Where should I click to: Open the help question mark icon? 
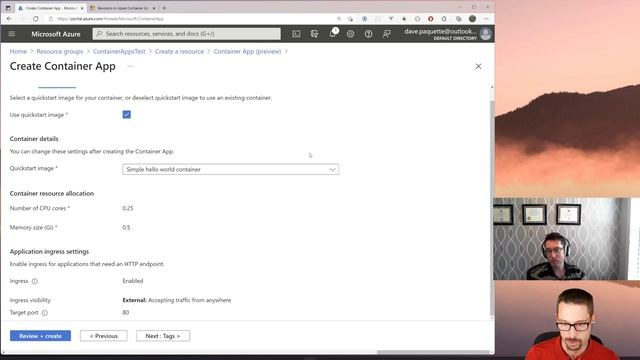(x=369, y=34)
